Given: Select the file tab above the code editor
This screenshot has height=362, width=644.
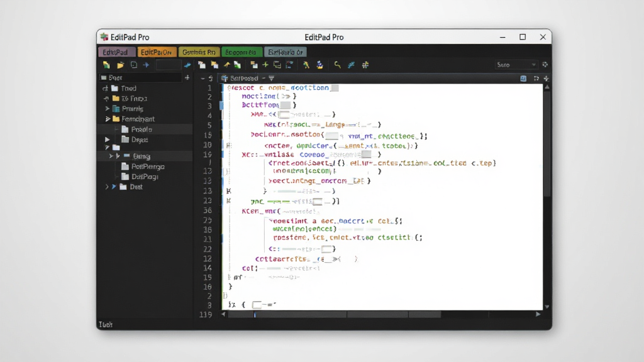Looking at the screenshot, I should point(244,78).
